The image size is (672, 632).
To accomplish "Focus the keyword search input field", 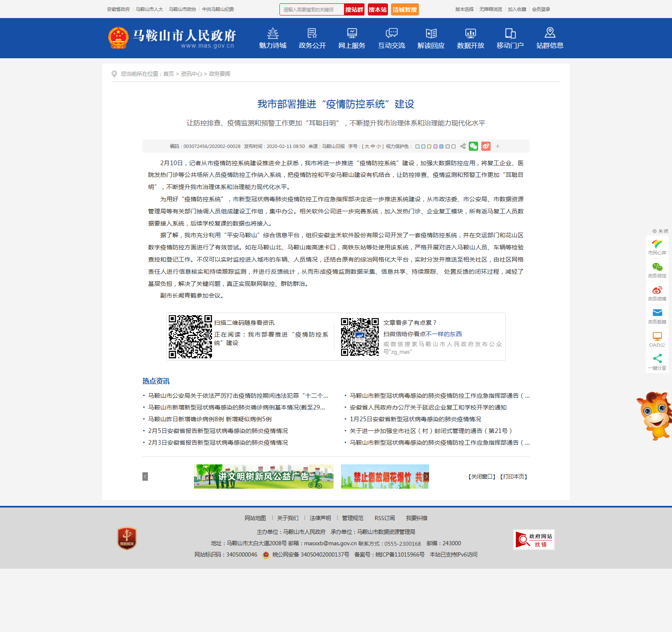I will (312, 10).
